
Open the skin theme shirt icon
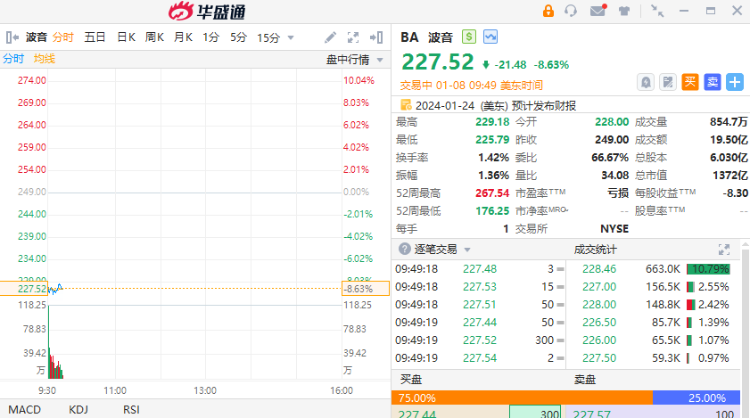point(624,11)
